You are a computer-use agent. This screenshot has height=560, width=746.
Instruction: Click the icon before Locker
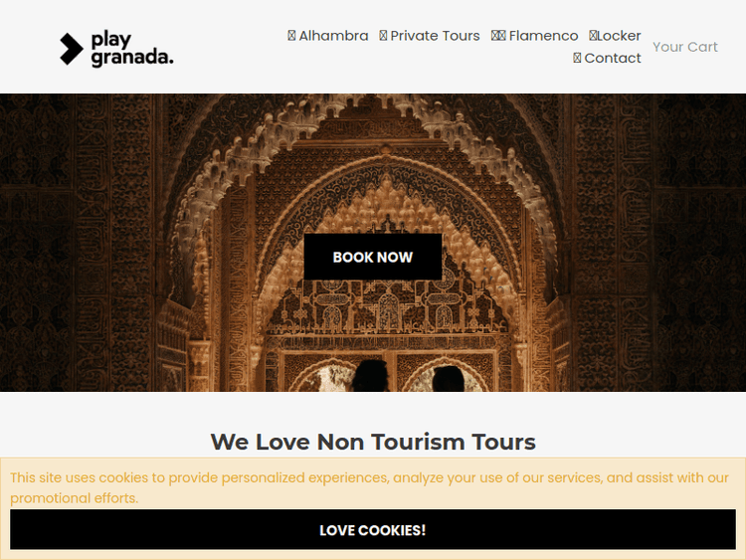pyautogui.click(x=593, y=36)
